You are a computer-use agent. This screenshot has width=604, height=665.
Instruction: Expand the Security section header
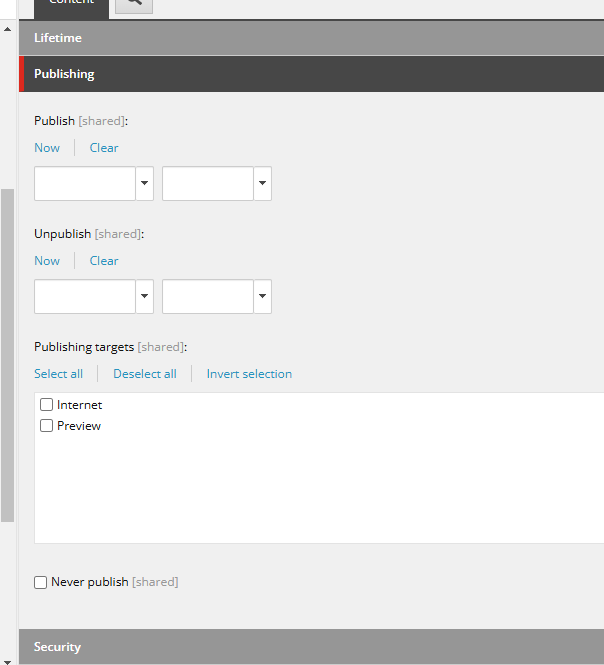coord(311,646)
